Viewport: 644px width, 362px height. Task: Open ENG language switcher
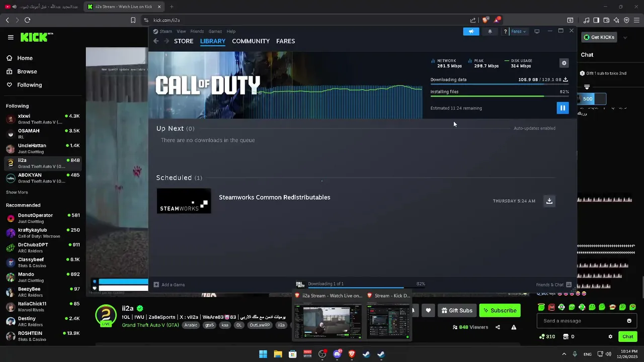587,354
